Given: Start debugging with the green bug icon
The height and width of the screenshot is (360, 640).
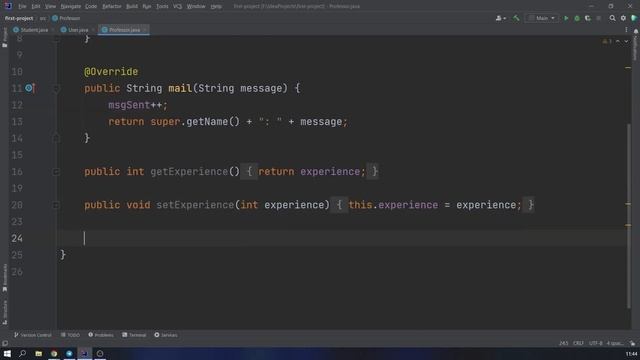Looking at the screenshot, I should 577,18.
